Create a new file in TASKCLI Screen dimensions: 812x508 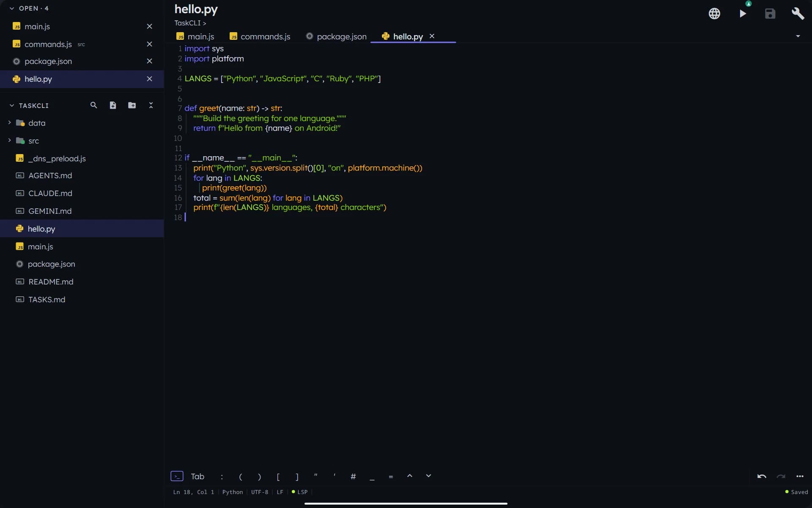coord(113,105)
